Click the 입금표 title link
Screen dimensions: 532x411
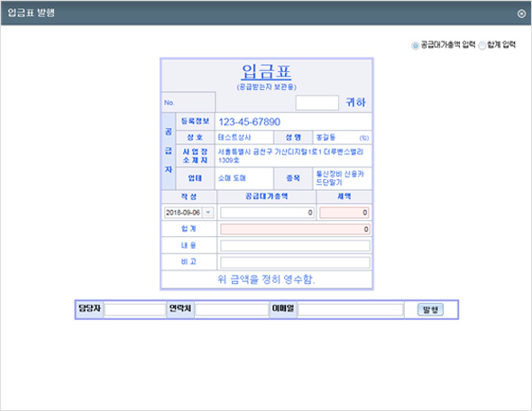point(266,72)
